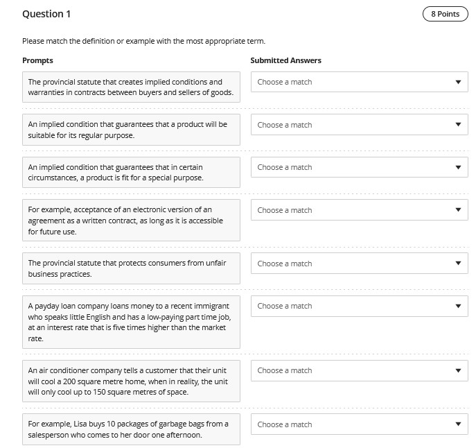This screenshot has height=448, width=476.
Task: Choose a match for the unfair business practices statute
Action: 359,264
